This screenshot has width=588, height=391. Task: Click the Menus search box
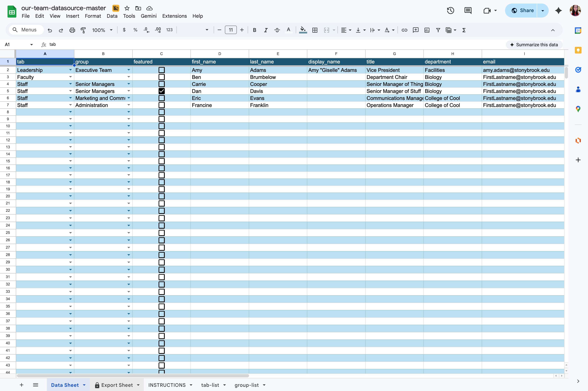26,30
